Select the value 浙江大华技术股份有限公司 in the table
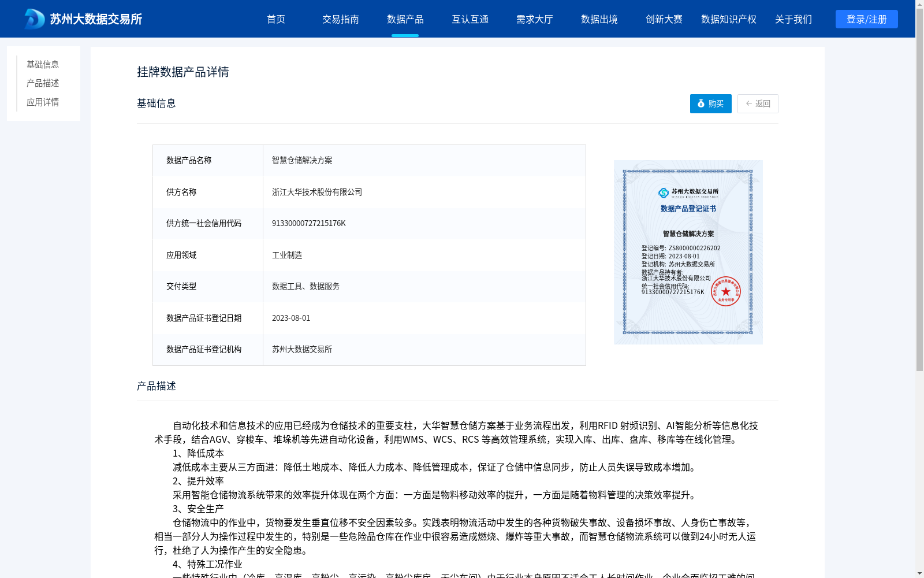924x578 pixels. (317, 192)
